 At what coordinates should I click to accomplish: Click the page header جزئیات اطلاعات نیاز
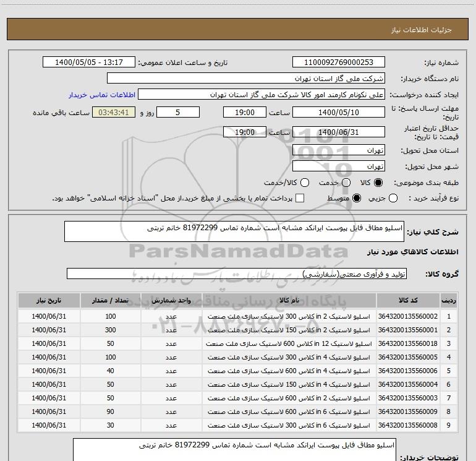(422, 30)
